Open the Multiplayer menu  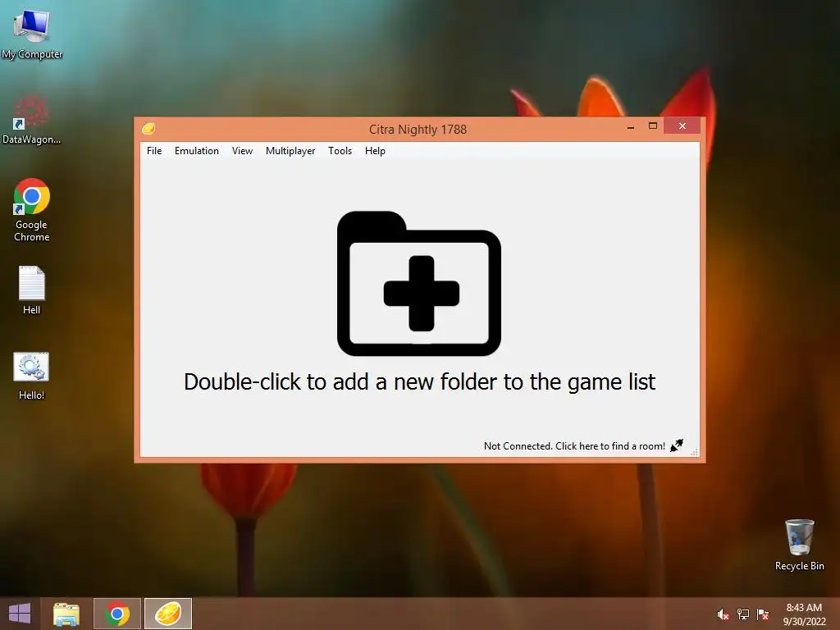pyautogui.click(x=290, y=151)
